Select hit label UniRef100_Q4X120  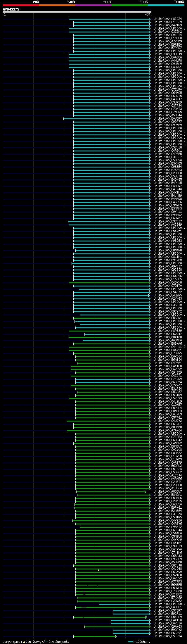[x=168, y=620]
